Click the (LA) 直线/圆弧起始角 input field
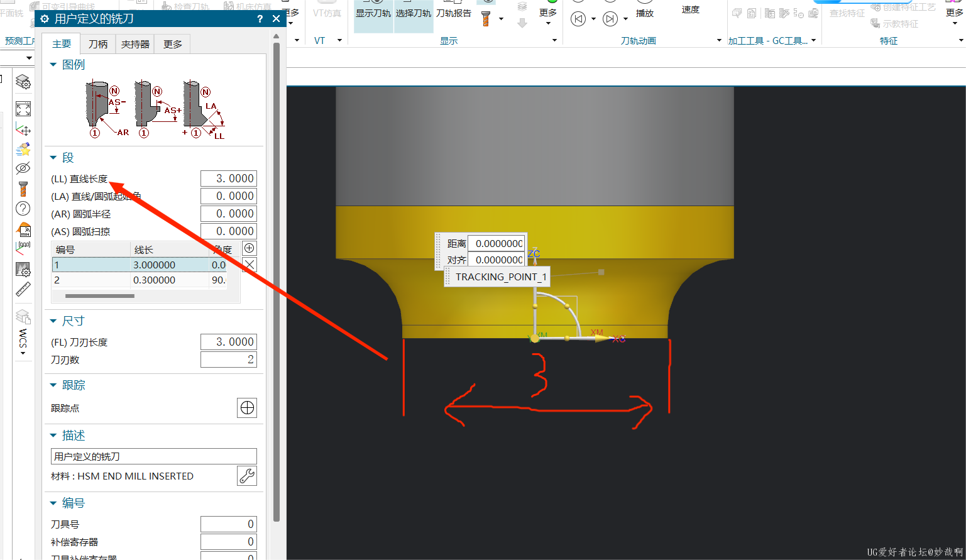Viewport: 966px width, 560px height. coord(229,196)
